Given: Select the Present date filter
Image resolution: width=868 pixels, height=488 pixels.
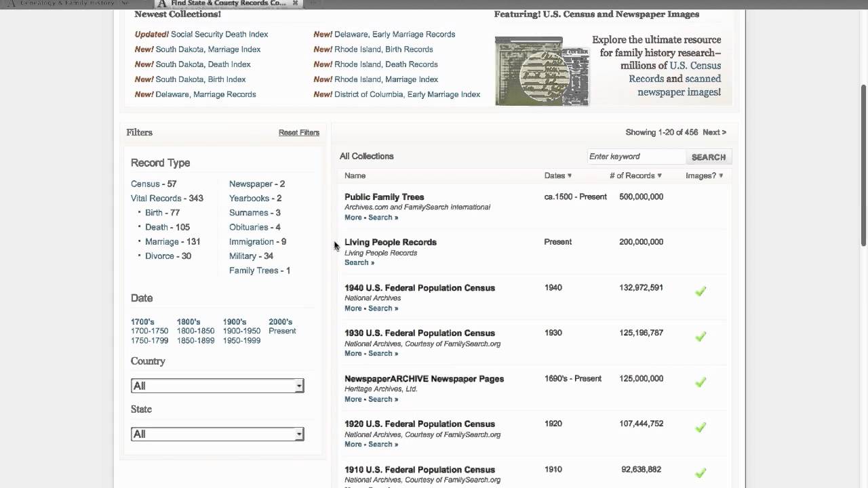Looking at the screenshot, I should [282, 331].
